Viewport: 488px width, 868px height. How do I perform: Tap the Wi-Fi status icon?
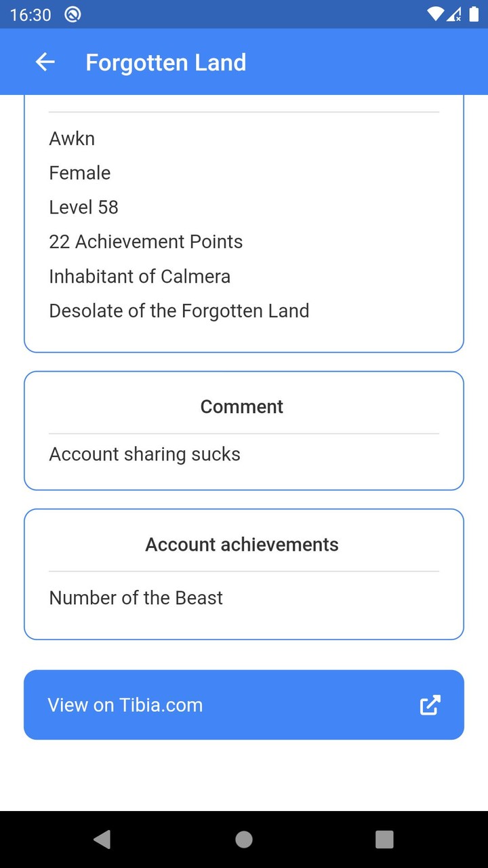tap(436, 14)
